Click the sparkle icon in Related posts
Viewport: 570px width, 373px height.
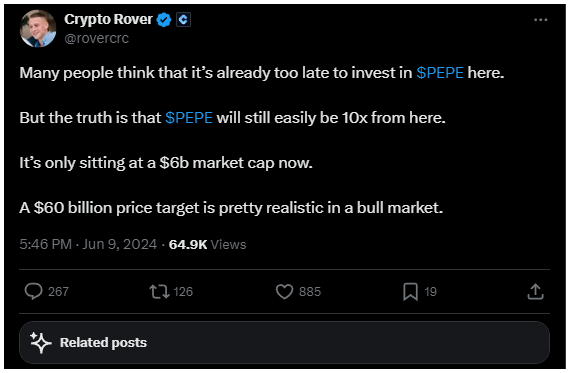click(40, 342)
